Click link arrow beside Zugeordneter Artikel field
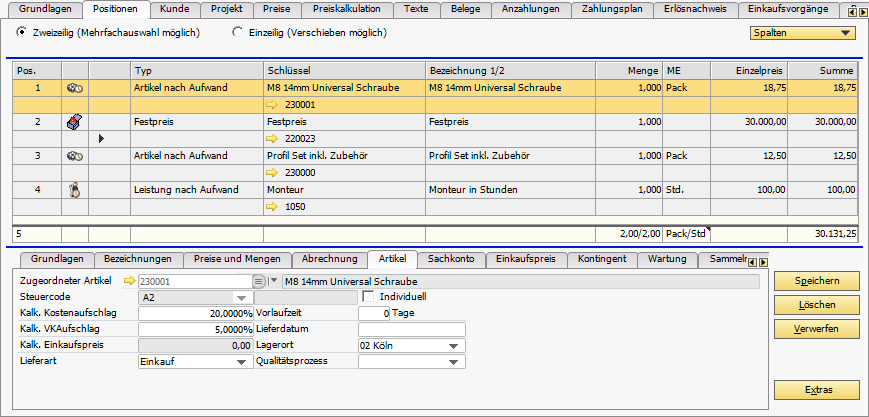869x417 pixels. (129, 281)
